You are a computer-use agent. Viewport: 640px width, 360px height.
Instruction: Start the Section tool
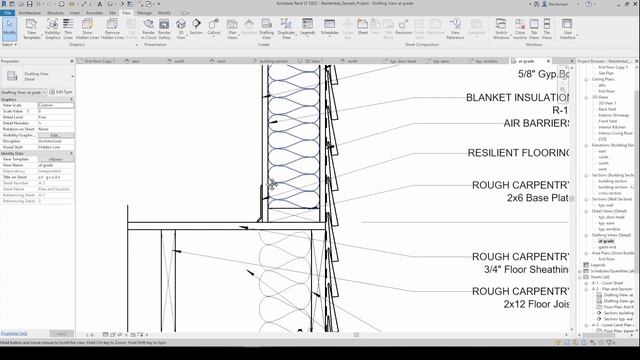[196, 27]
